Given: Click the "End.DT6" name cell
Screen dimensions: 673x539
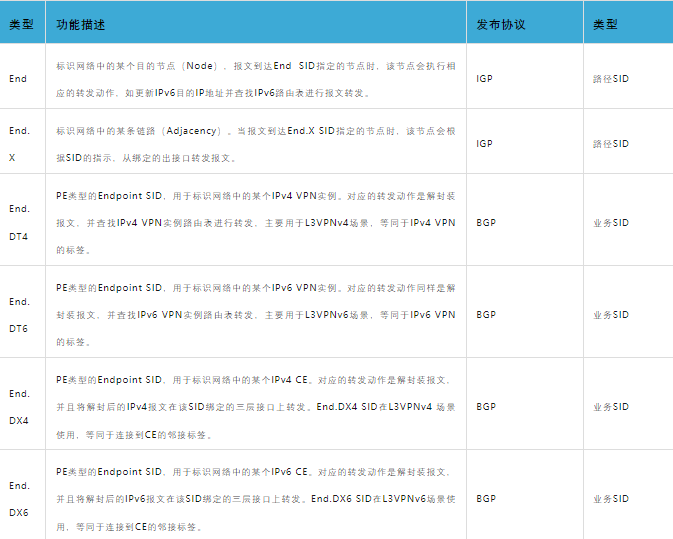Looking at the screenshot, I should coord(20,314).
